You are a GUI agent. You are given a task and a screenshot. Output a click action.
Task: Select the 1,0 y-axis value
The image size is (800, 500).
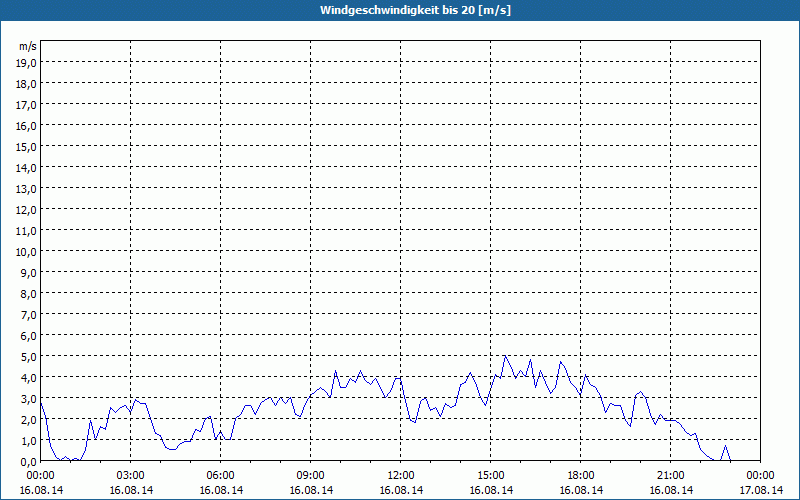pos(30,441)
